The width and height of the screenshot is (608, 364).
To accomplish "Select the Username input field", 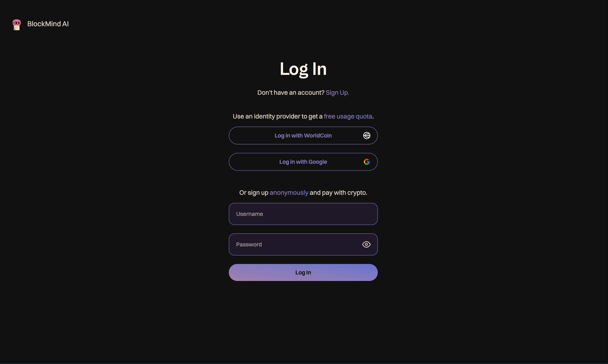I will pyautogui.click(x=303, y=214).
